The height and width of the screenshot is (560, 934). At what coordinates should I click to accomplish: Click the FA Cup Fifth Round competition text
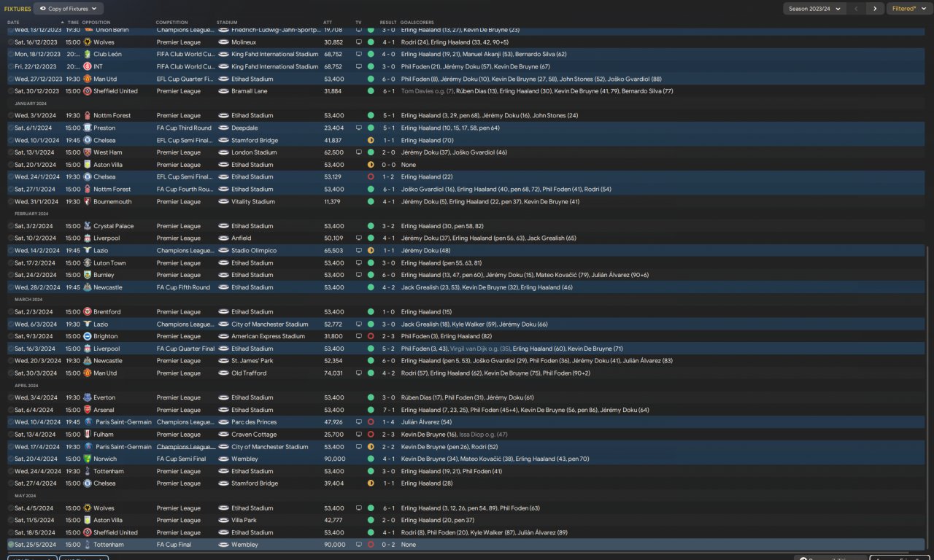coord(183,287)
